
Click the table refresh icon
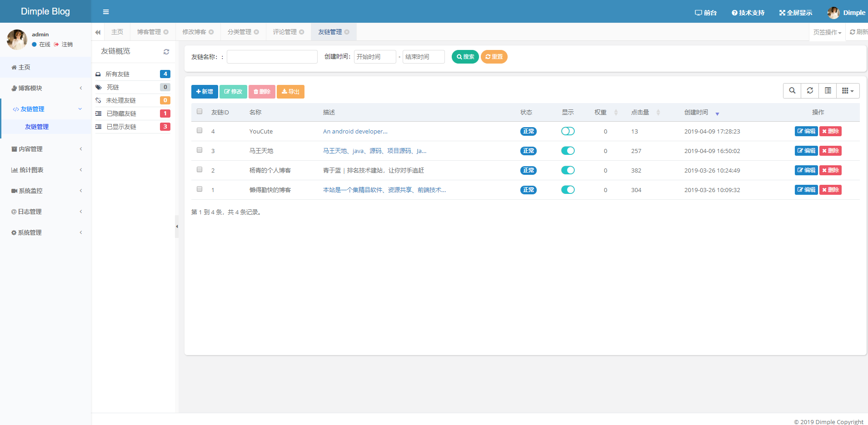[x=810, y=91]
